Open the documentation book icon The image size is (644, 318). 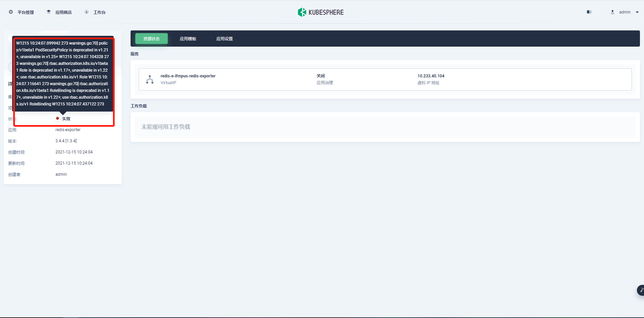tap(589, 12)
